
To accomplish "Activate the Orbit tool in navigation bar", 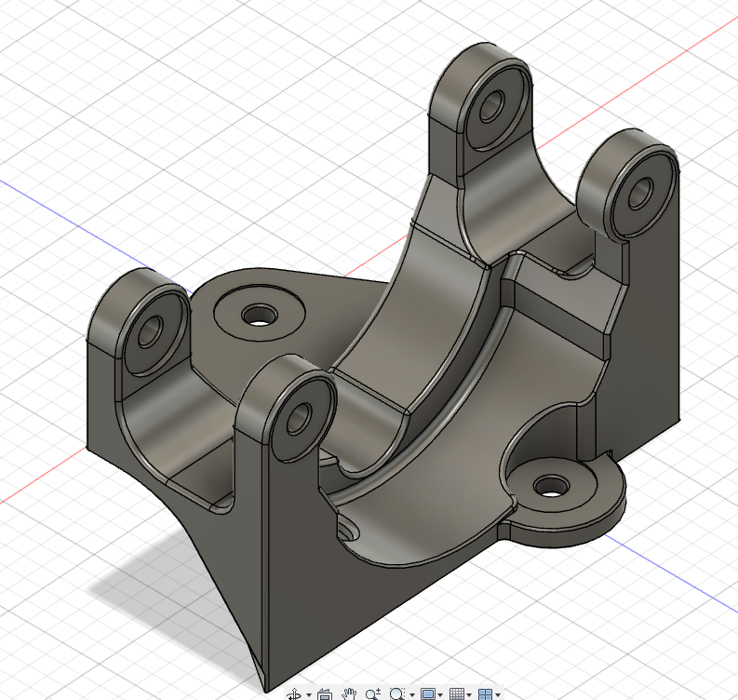I will tap(295, 693).
